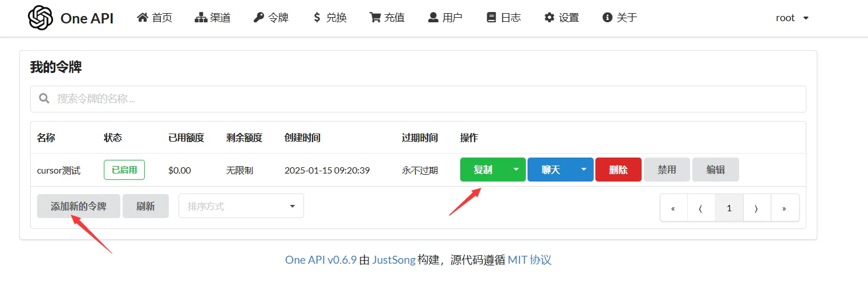Go to the first page «
This screenshot has width=868, height=286.
click(x=674, y=208)
